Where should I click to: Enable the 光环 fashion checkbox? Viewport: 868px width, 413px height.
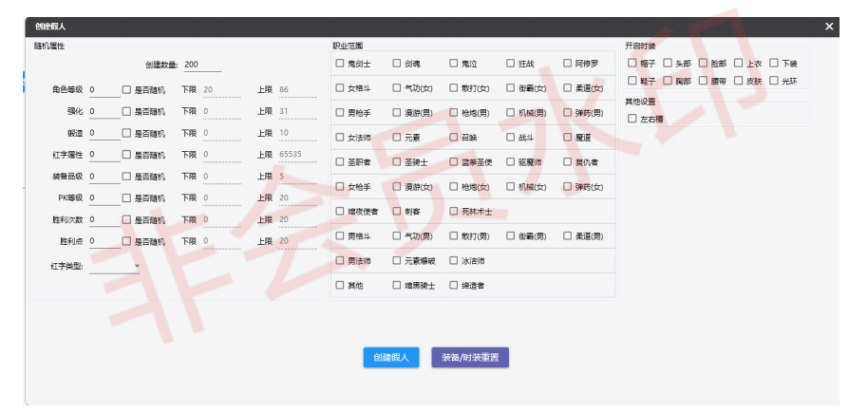[x=774, y=81]
